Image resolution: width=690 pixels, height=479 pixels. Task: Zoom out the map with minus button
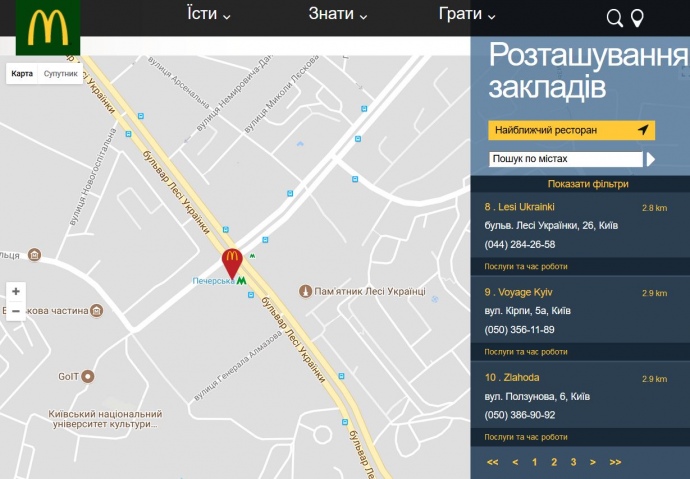pos(15,312)
